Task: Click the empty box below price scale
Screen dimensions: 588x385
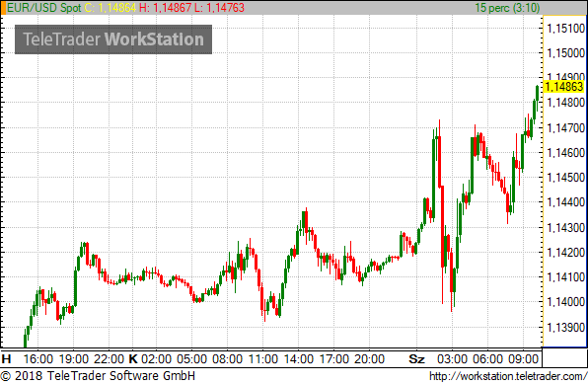Action: [564, 357]
